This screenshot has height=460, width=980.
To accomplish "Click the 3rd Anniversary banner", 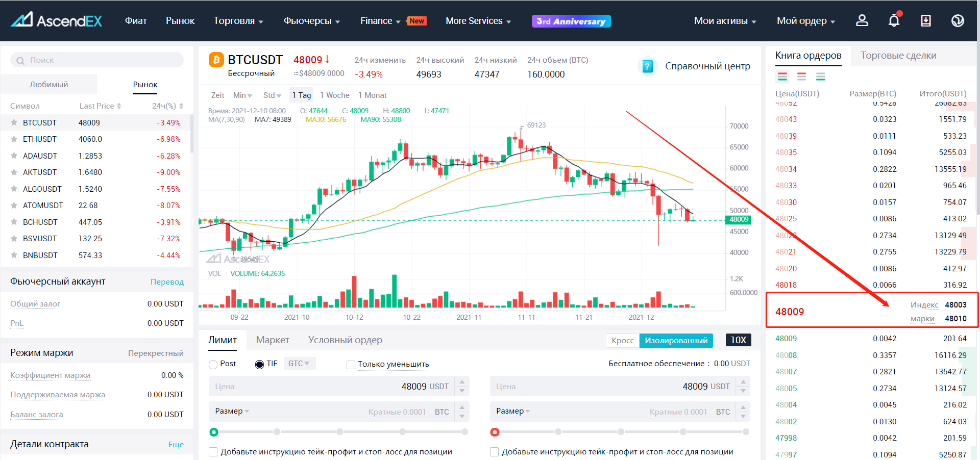I will point(571,21).
